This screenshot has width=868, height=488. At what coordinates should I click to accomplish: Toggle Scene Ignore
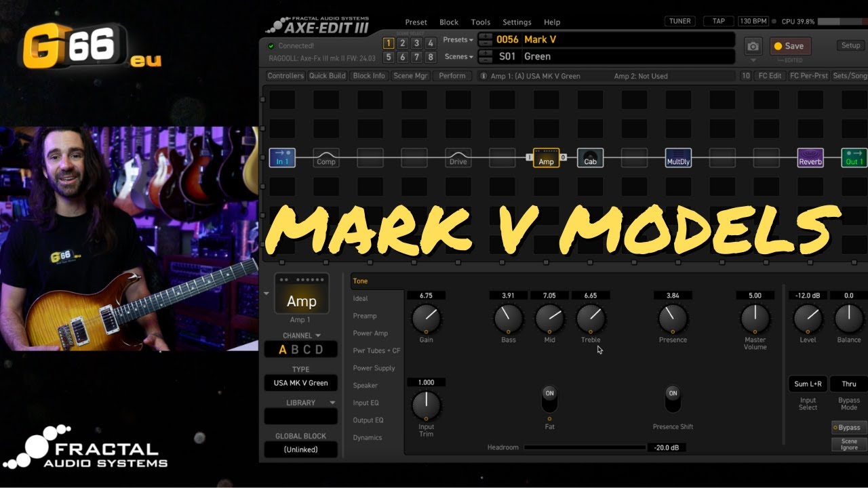pos(849,445)
